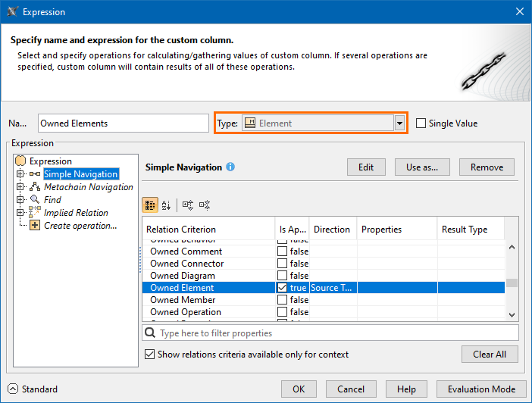Viewport: 532px width, 403px height.
Task: Click the relation list vertical scrollbar thumb
Action: [x=512, y=283]
